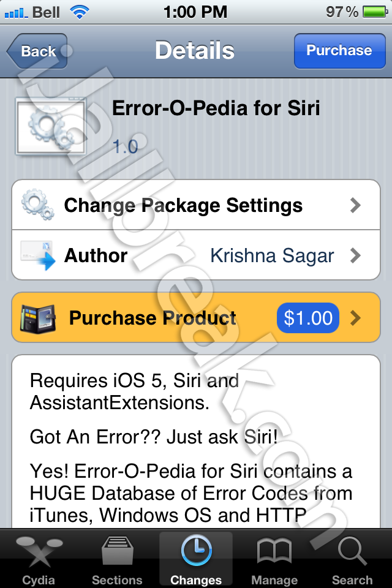Open the Manage book icon

click(x=274, y=551)
